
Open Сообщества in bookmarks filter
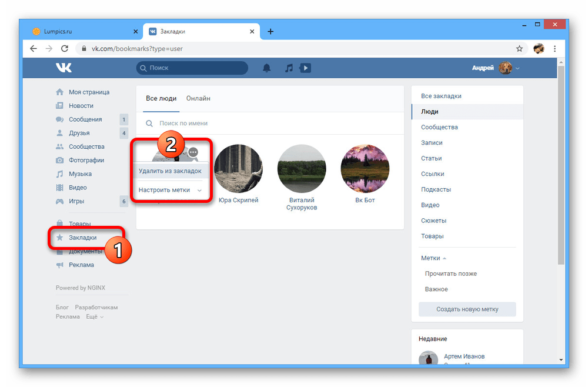pyautogui.click(x=439, y=127)
